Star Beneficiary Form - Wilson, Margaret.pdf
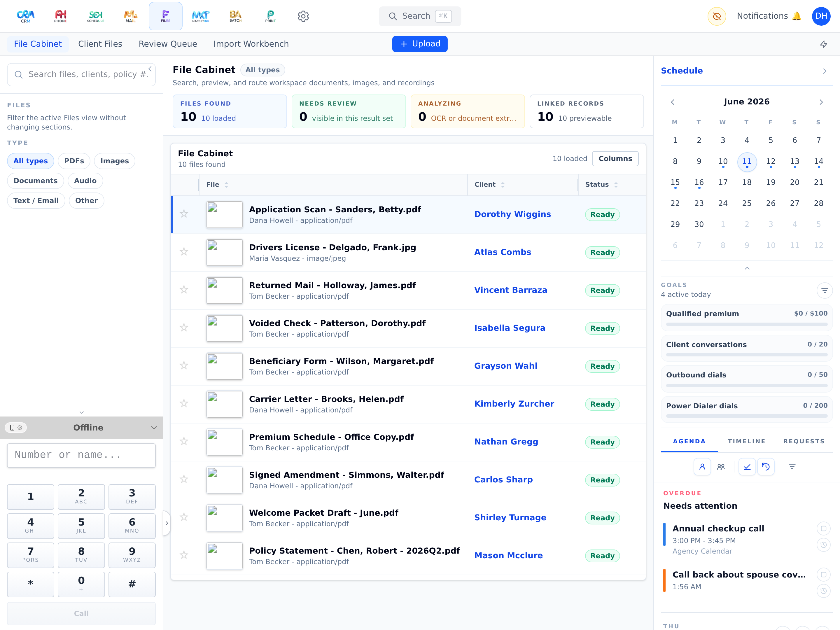 click(x=184, y=366)
